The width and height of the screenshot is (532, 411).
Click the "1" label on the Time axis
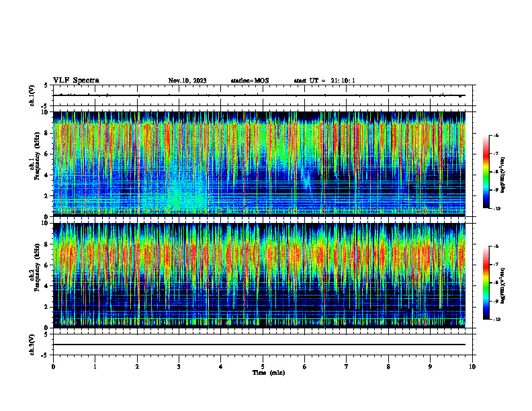(x=95, y=367)
